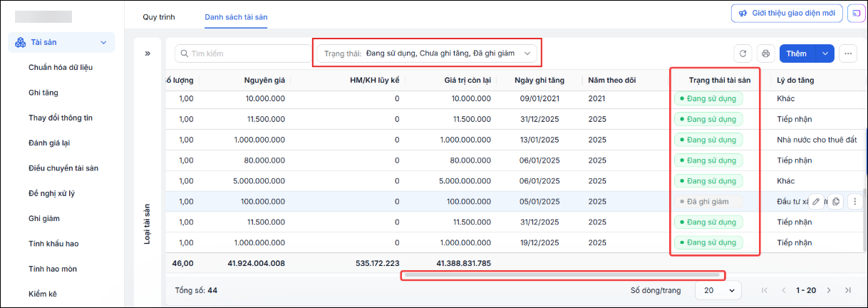Open the vertical-dots row menu on the highlighted row
868x308 pixels.
coord(855,202)
